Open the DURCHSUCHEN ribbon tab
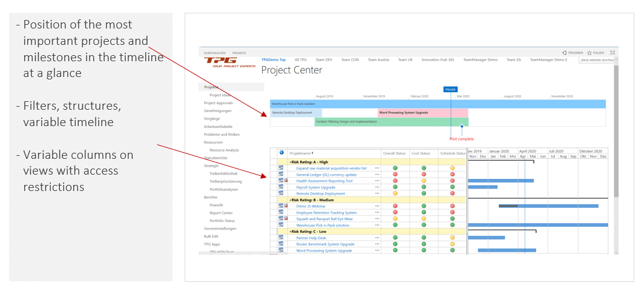The image size is (644, 291). [215, 53]
